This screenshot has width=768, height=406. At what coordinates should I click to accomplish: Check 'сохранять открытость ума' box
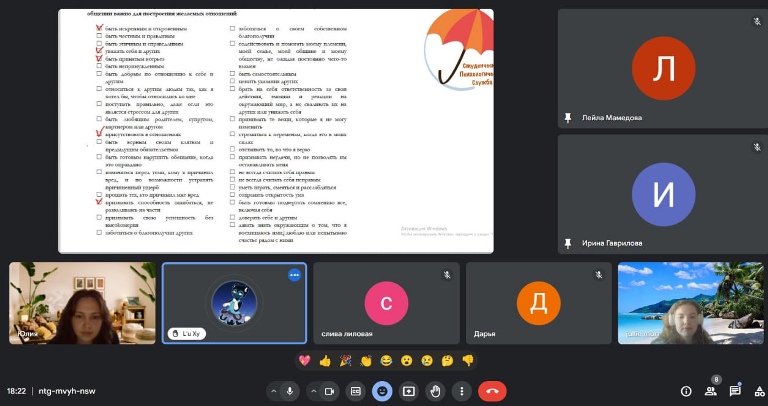point(233,195)
